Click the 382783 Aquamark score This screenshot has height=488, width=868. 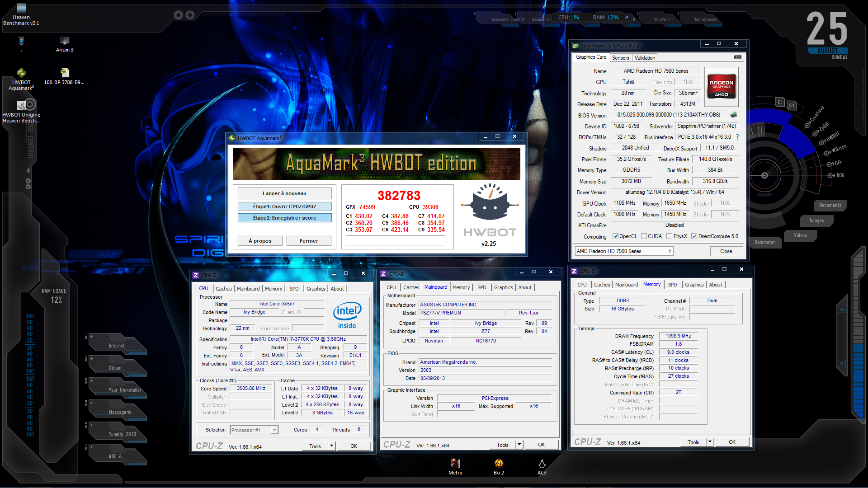pos(399,195)
